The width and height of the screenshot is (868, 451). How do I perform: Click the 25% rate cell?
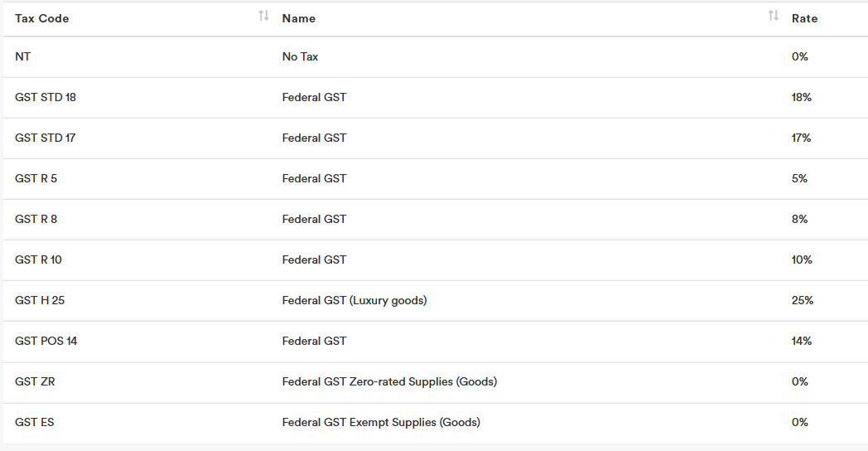click(803, 301)
